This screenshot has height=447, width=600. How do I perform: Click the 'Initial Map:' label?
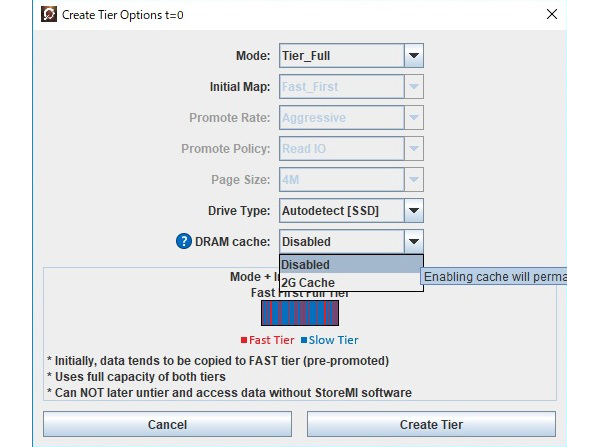[x=240, y=87]
